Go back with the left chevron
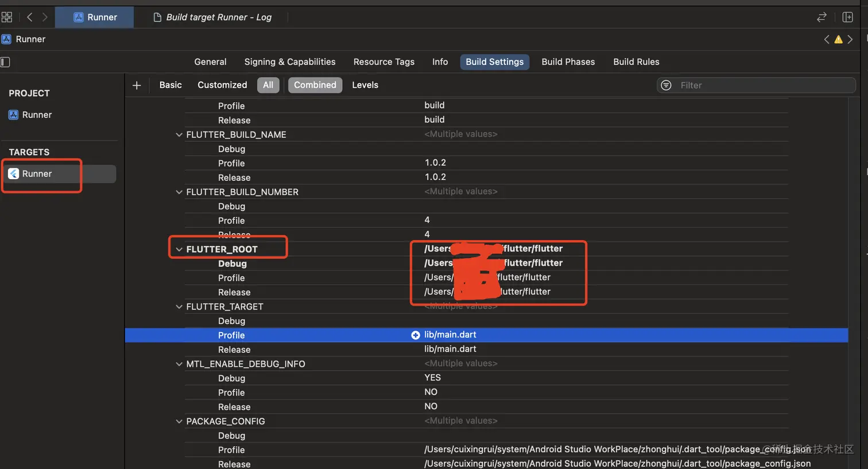The image size is (868, 469). [30, 17]
